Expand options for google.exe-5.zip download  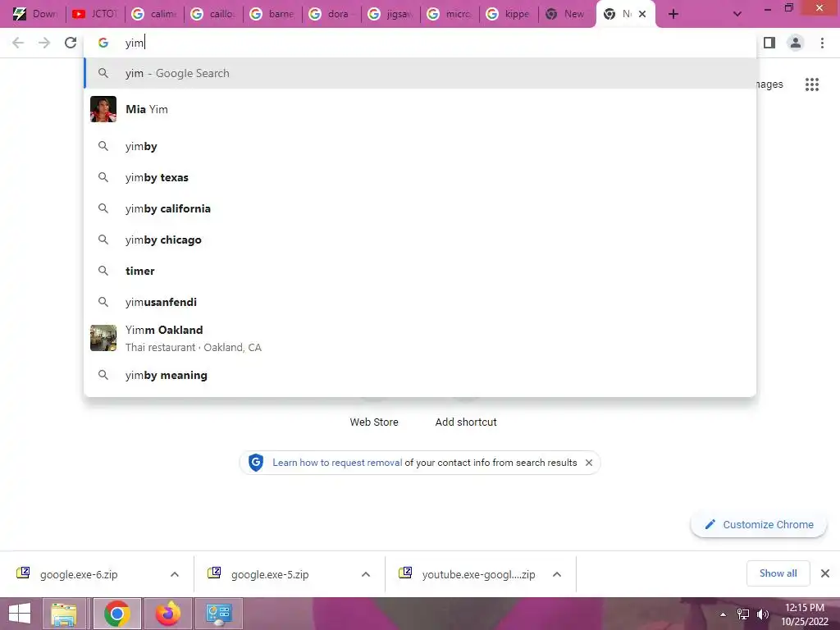[x=366, y=574]
